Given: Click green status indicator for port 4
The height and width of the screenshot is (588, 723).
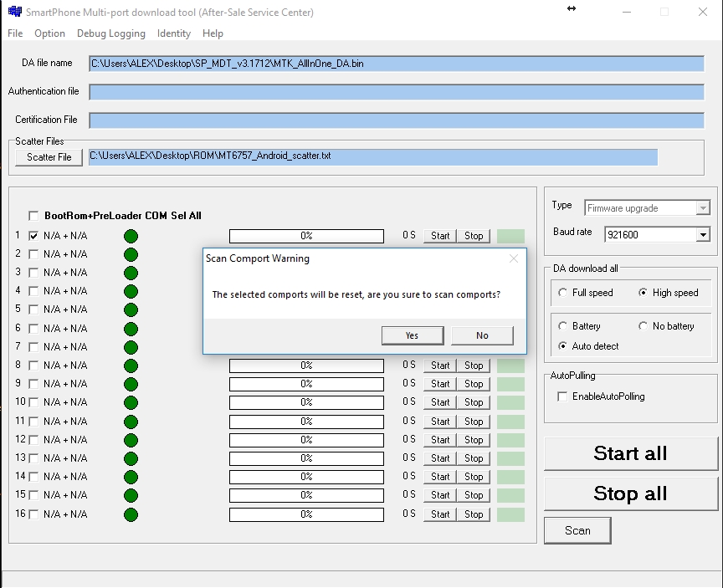Looking at the screenshot, I should (x=131, y=292).
